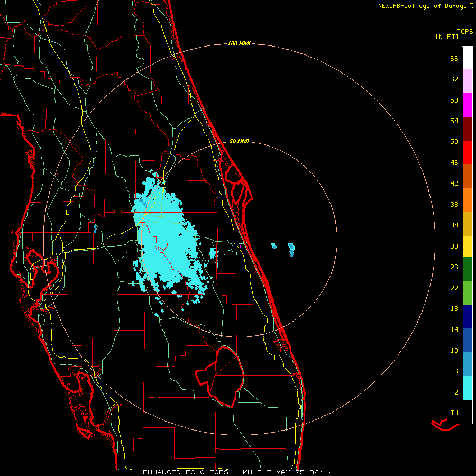Click the legend value 66
Image resolution: width=476 pixels, height=476 pixels.
pos(454,59)
